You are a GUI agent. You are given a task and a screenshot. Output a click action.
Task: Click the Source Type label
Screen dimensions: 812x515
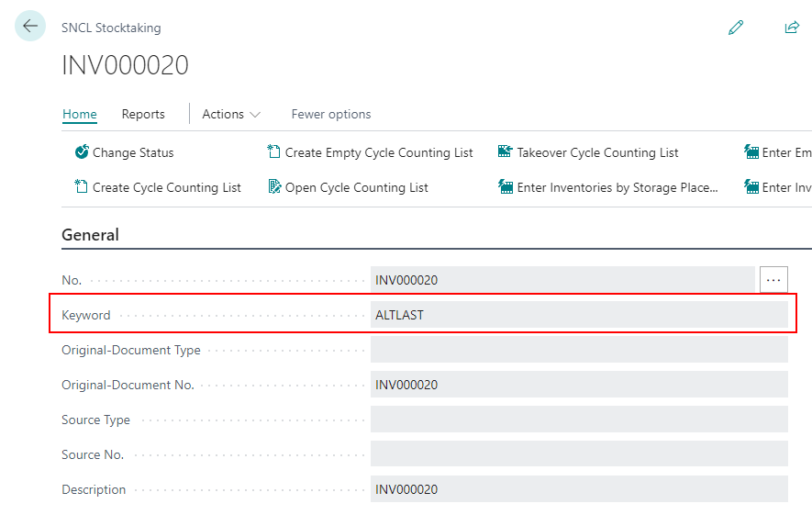tap(95, 420)
